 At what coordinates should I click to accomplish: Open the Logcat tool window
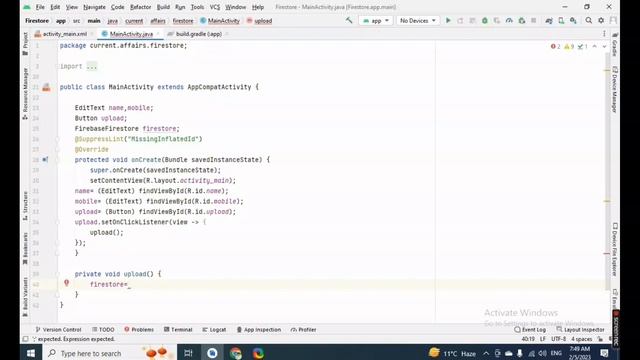(x=214, y=329)
